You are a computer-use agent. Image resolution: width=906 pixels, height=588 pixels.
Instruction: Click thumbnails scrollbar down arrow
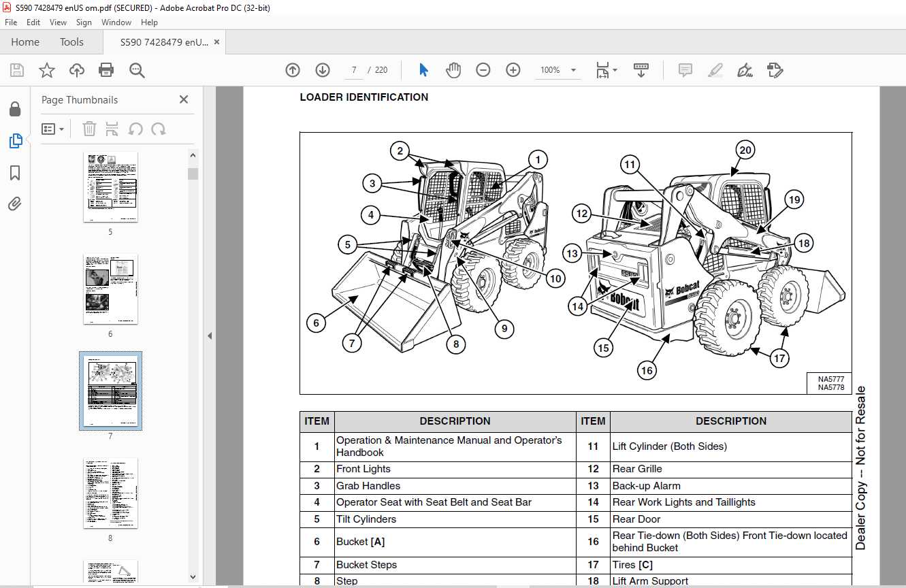(193, 577)
